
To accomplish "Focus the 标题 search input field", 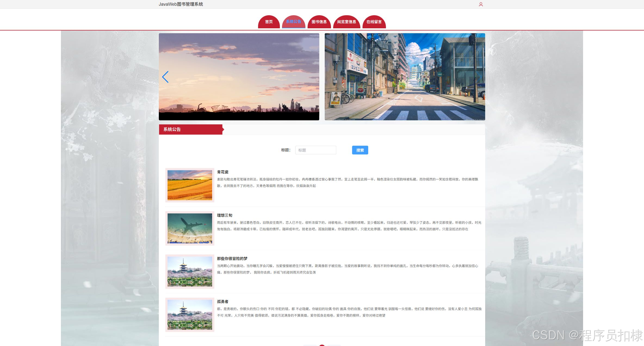I will coord(315,150).
